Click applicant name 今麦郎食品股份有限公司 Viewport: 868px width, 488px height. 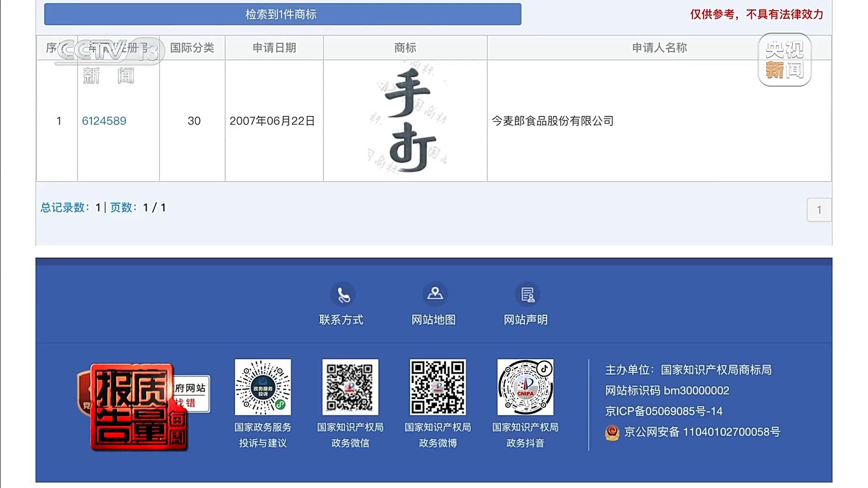tap(553, 121)
